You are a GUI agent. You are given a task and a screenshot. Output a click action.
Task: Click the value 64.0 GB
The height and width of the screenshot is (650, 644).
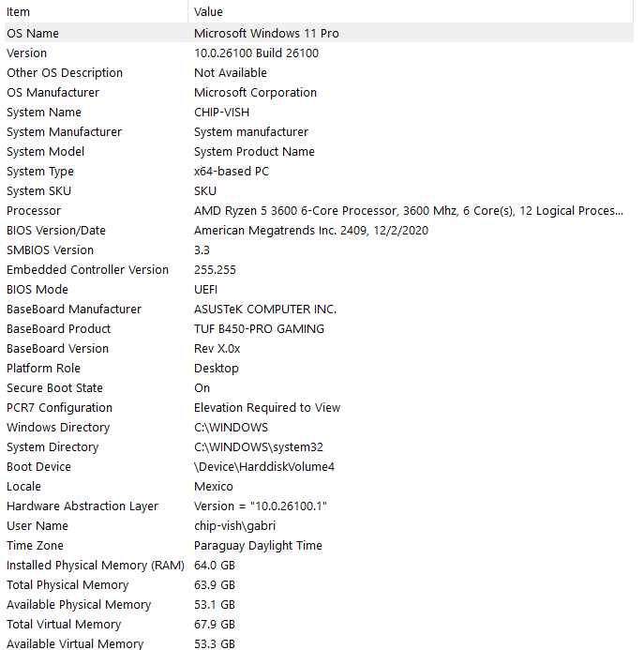215,565
